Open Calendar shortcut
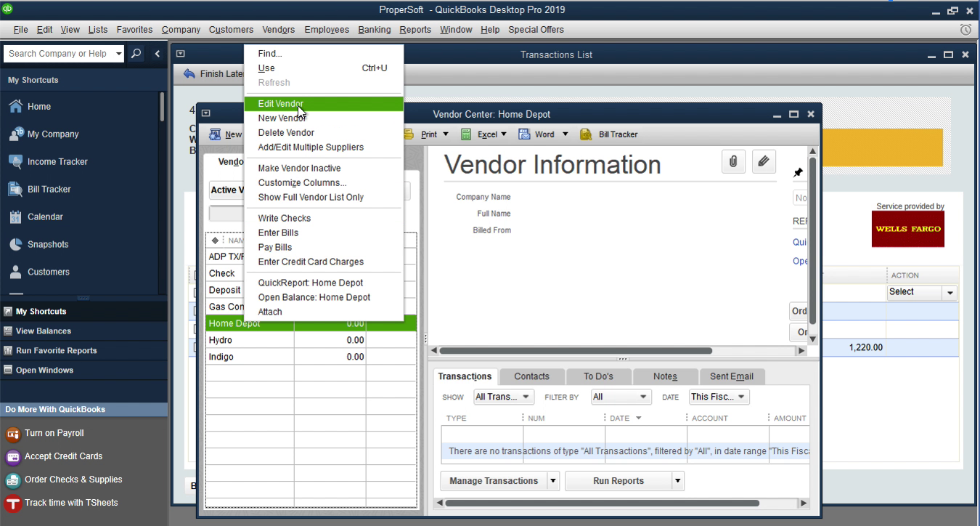 coord(35,217)
